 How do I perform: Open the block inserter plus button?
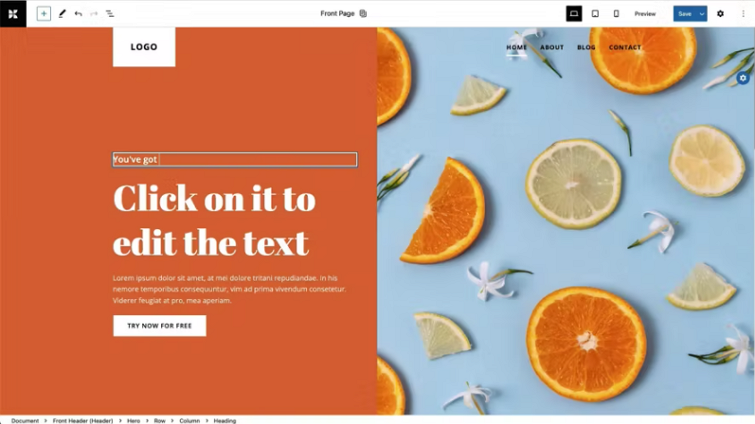[44, 13]
